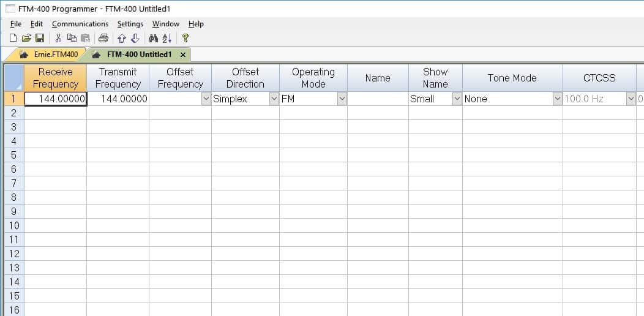
Task: Open the File menu
Action: 15,24
